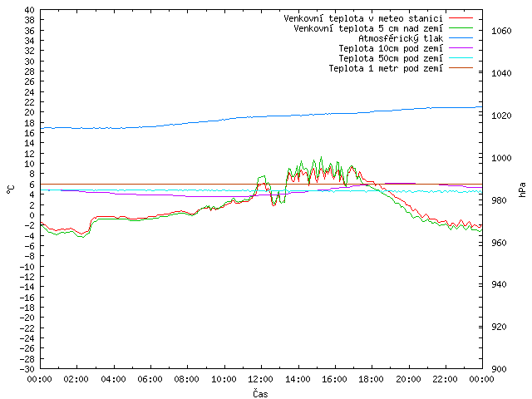This screenshot has width=532, height=399.
Task: Click the pressure tick label '1020'
Action: pyautogui.click(x=501, y=116)
